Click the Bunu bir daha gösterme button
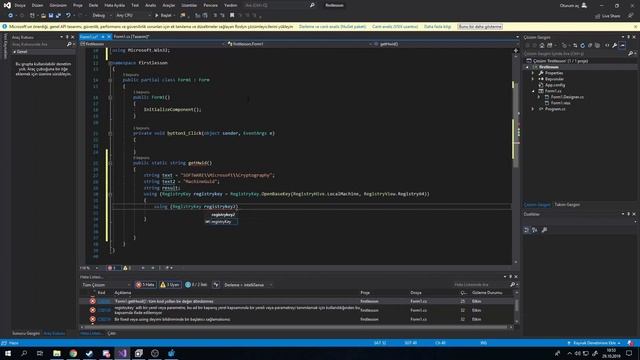The height and width of the screenshot is (360, 640). coord(480,27)
